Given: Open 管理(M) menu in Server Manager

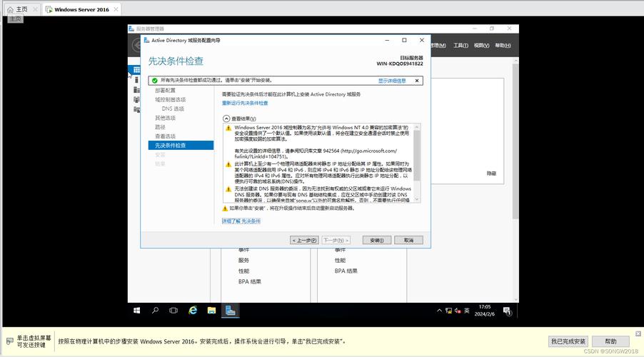Looking at the screenshot, I should pyautogui.click(x=438, y=45).
